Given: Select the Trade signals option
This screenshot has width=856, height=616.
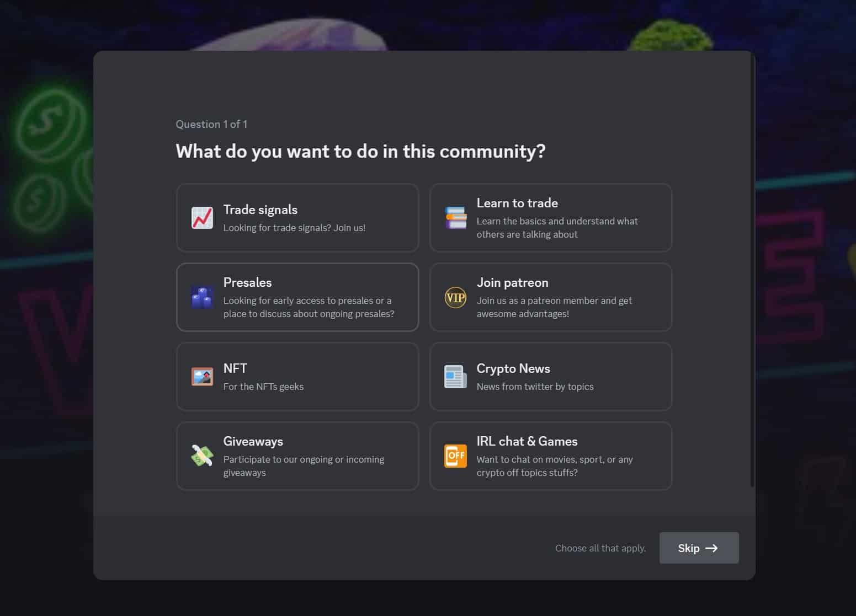Looking at the screenshot, I should click(297, 217).
